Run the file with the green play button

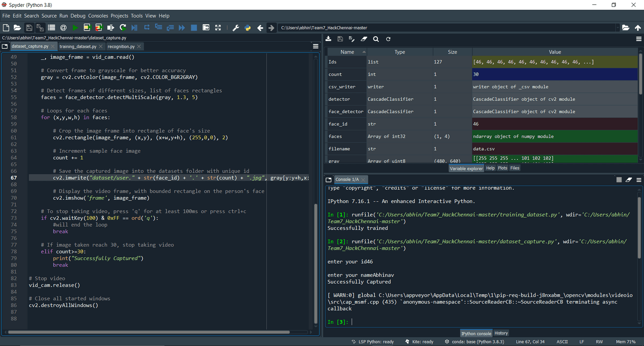[75, 28]
